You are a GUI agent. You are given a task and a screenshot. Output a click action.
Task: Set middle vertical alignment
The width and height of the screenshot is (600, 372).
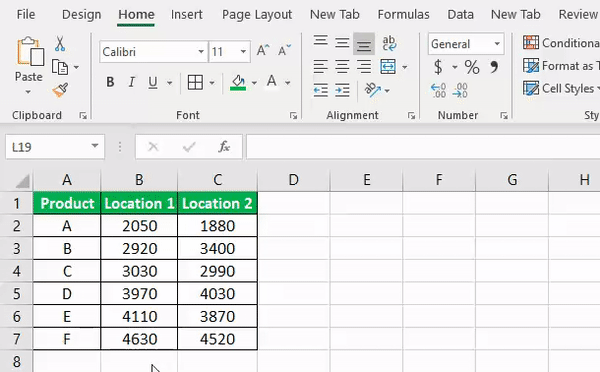(342, 42)
